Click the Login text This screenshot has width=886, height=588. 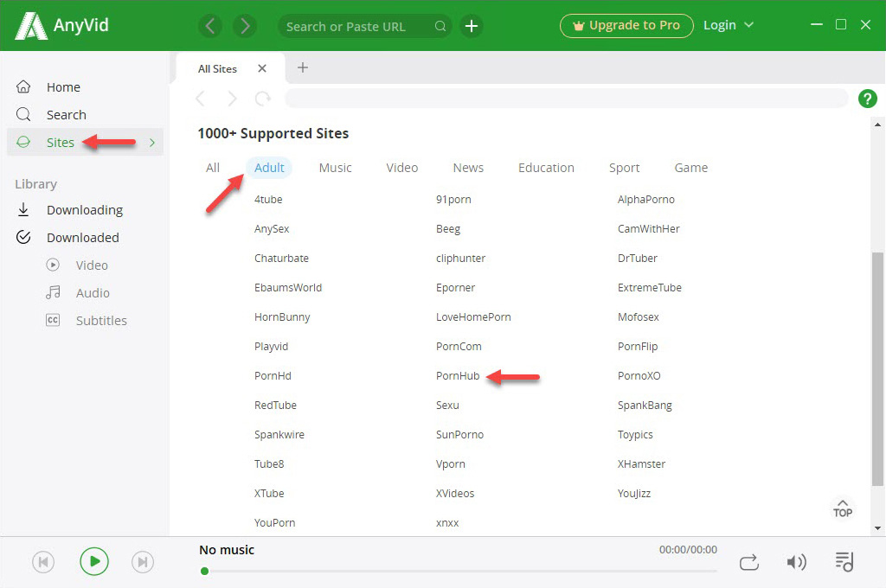coord(719,25)
